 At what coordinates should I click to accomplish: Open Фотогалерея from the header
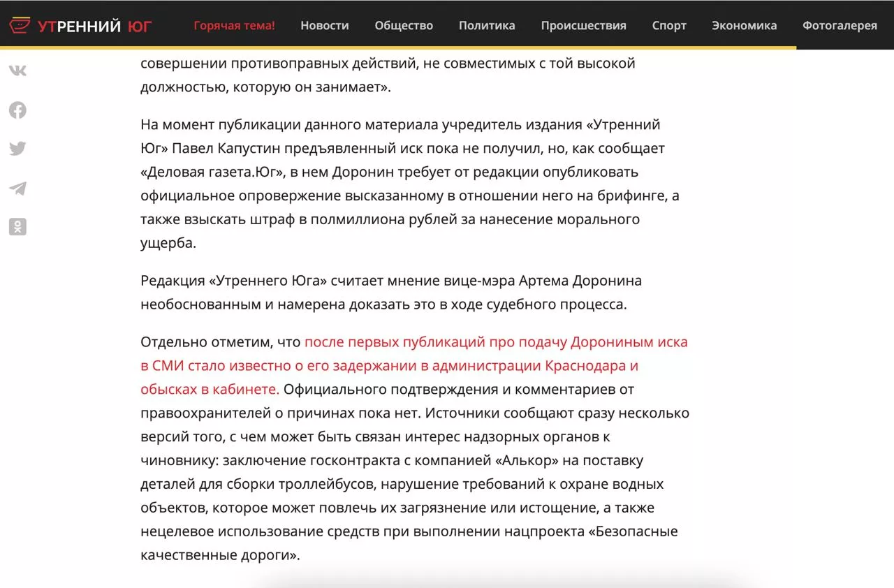840,26
